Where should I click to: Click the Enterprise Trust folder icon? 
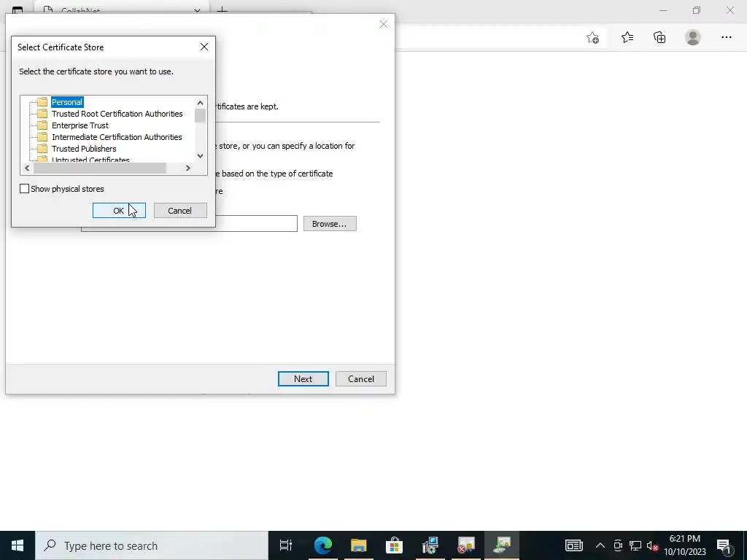(42, 125)
